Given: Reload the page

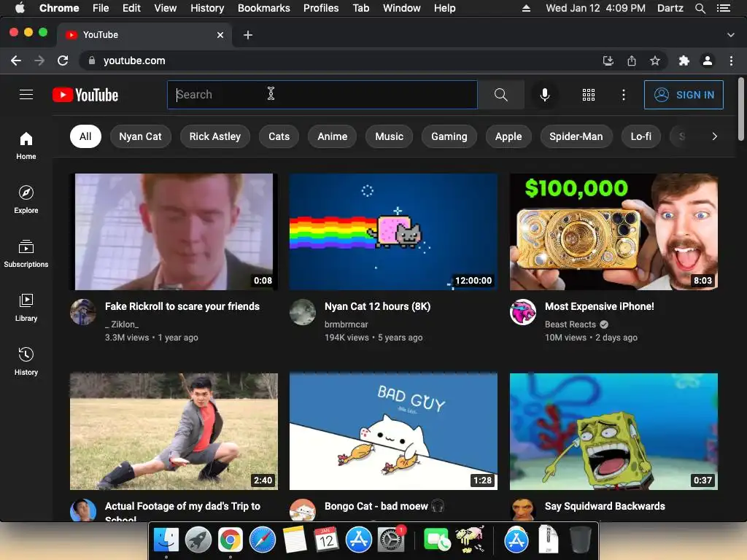Looking at the screenshot, I should (x=63, y=61).
